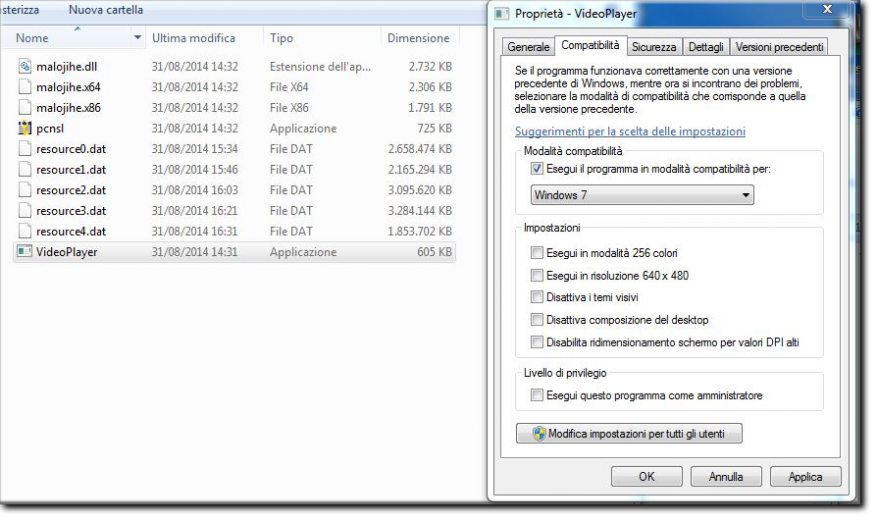Check Disattiva i temi visivi

pyautogui.click(x=537, y=297)
